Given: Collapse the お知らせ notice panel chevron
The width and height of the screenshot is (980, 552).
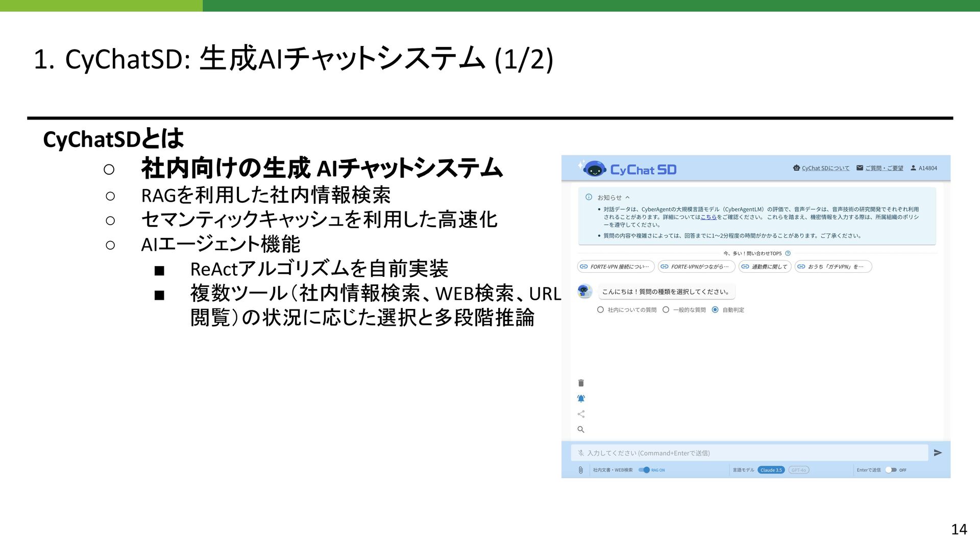Looking at the screenshot, I should pos(627,197).
